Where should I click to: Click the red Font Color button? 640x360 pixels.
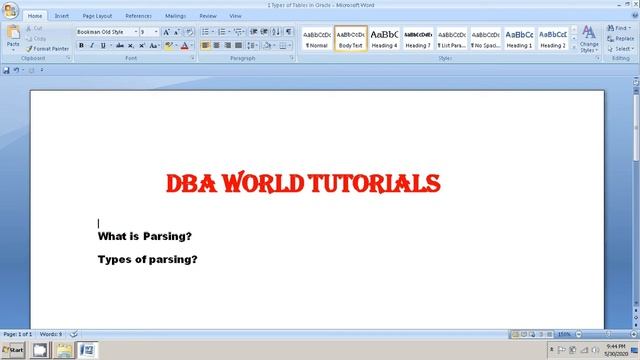184,45
